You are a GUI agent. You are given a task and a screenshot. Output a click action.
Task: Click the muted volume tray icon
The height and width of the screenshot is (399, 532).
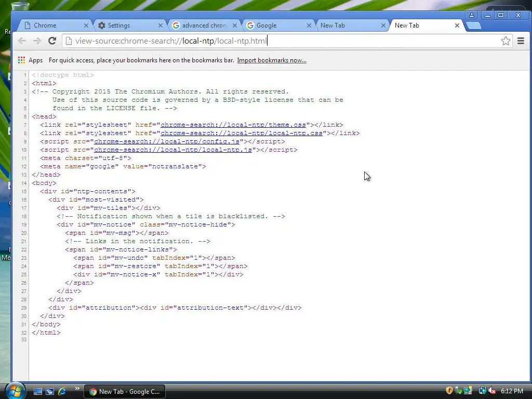(493, 391)
